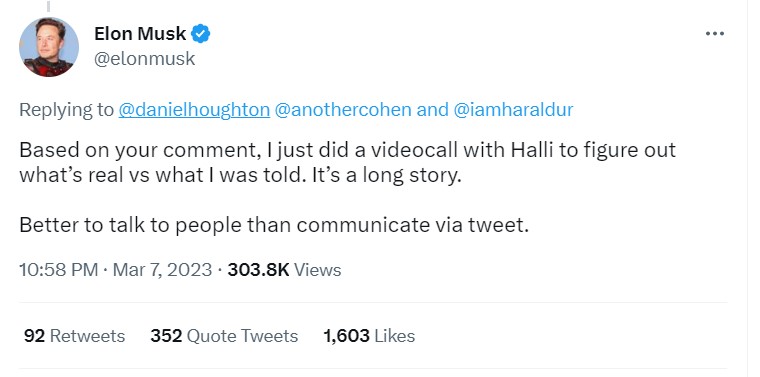Open the @elonmusk handle link

point(144,59)
